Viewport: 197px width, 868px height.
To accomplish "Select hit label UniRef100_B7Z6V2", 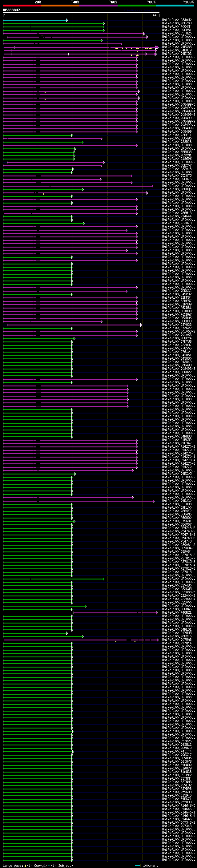I will click(x=177, y=328).
